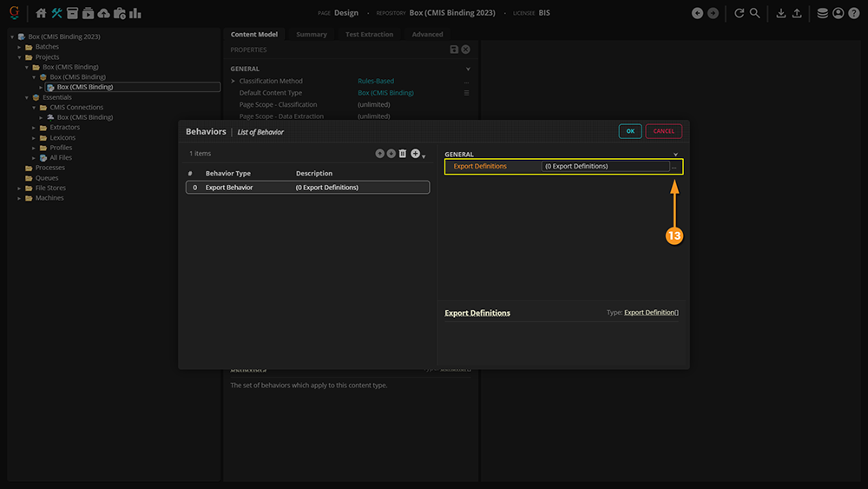The width and height of the screenshot is (868, 489).
Task: Click the upload icon in the top bar
Action: coord(797,13)
